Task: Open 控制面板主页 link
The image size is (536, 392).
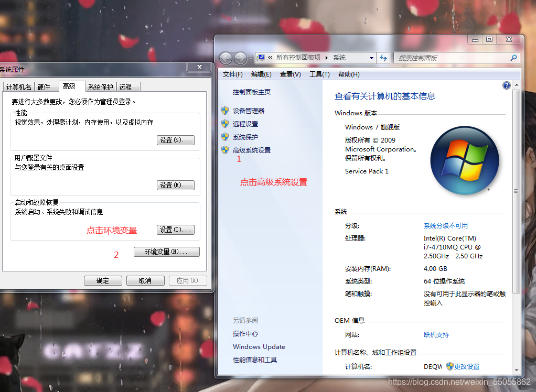Action: pyautogui.click(x=252, y=92)
